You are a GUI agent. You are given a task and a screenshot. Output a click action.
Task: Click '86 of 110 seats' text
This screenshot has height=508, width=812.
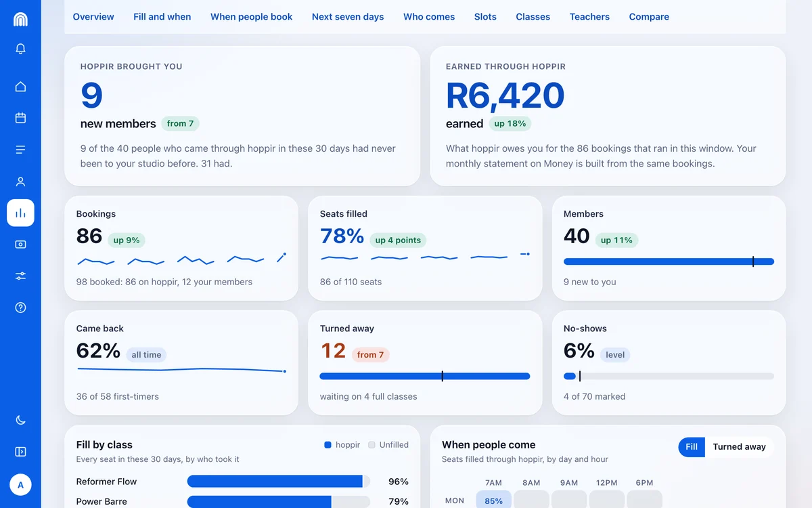pos(351,282)
